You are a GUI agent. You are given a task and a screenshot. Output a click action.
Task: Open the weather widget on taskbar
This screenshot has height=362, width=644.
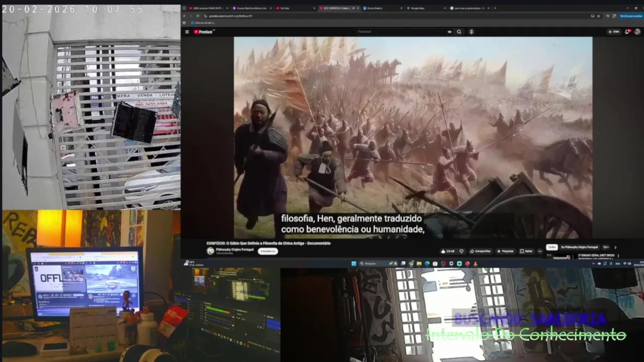click(194, 263)
